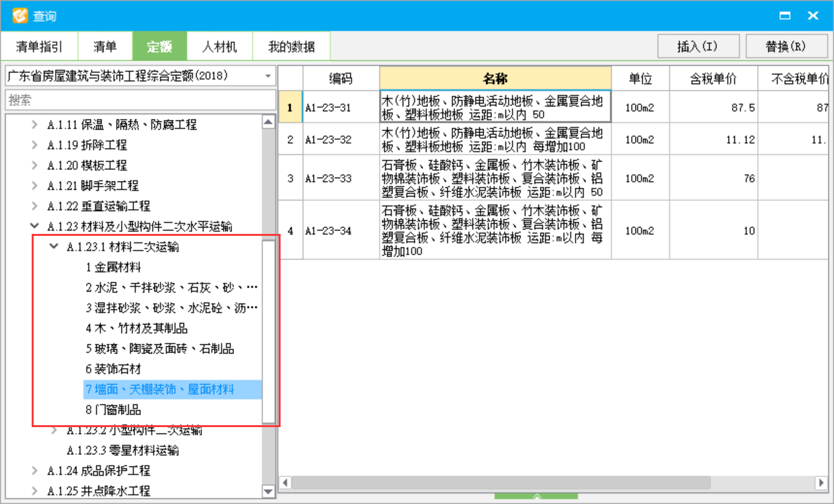
Task: Click the A.1.19 拆除工程 label
Action: click(x=87, y=145)
